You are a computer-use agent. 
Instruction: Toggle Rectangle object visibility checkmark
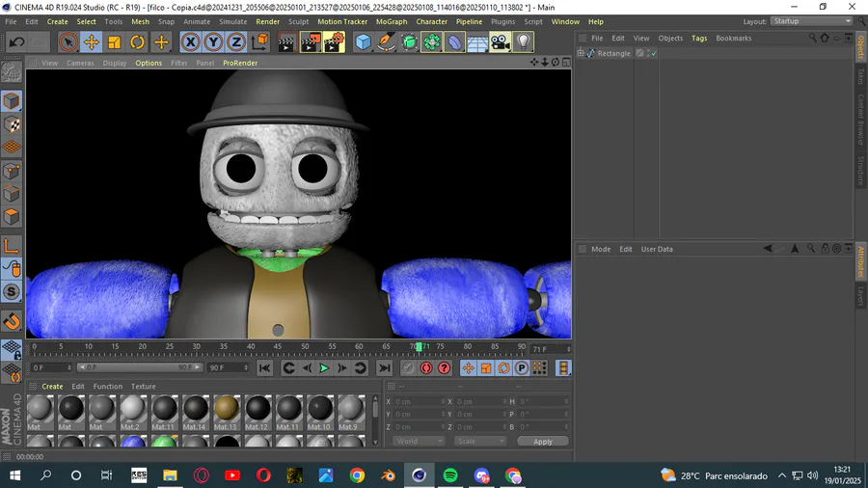point(654,53)
